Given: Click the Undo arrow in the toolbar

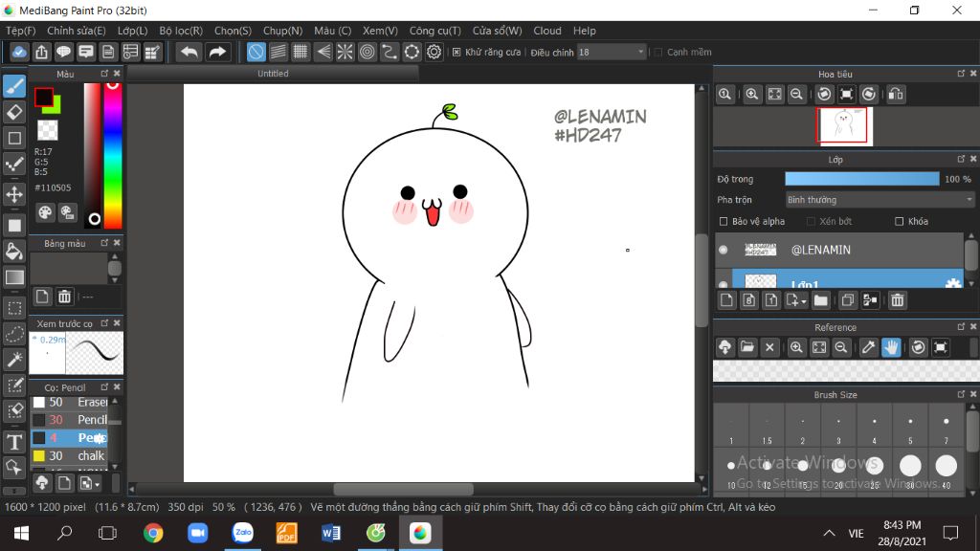Looking at the screenshot, I should pos(189,52).
